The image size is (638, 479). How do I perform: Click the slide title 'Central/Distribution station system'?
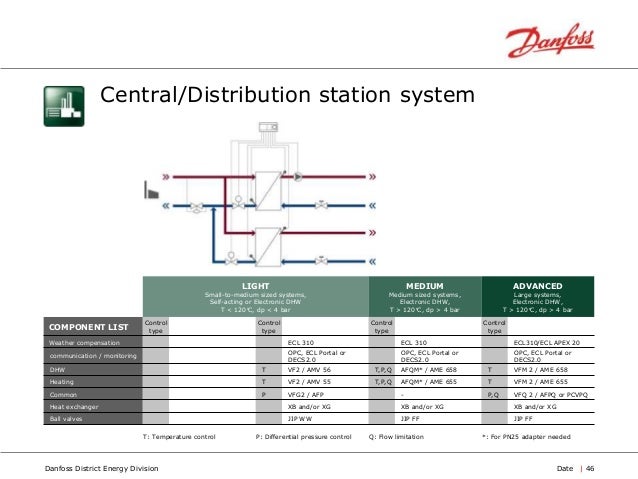point(287,95)
